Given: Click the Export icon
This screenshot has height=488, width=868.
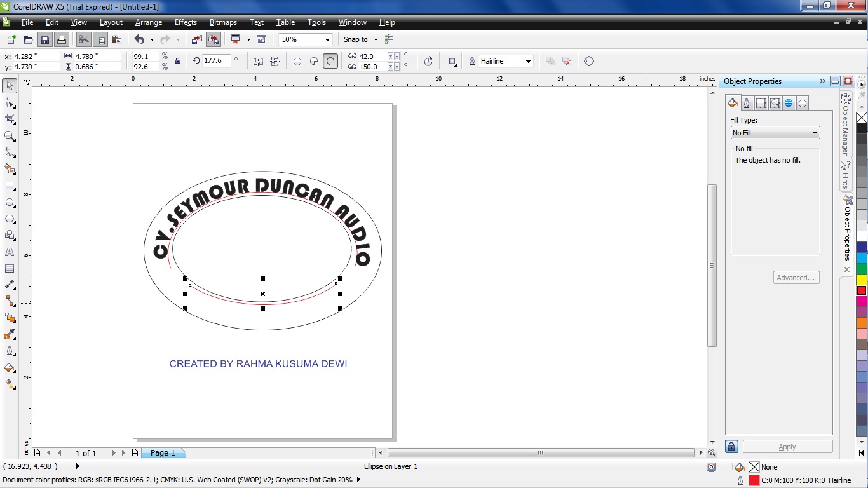Looking at the screenshot, I should click(x=214, y=39).
